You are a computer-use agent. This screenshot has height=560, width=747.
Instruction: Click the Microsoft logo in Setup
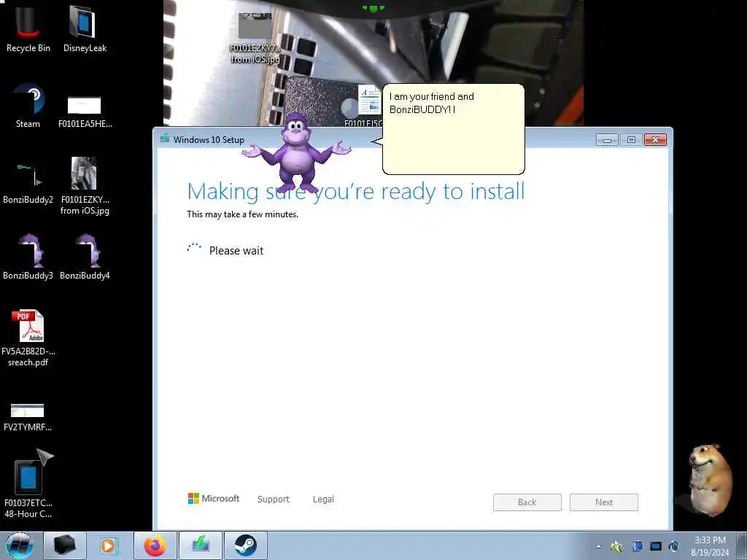214,499
